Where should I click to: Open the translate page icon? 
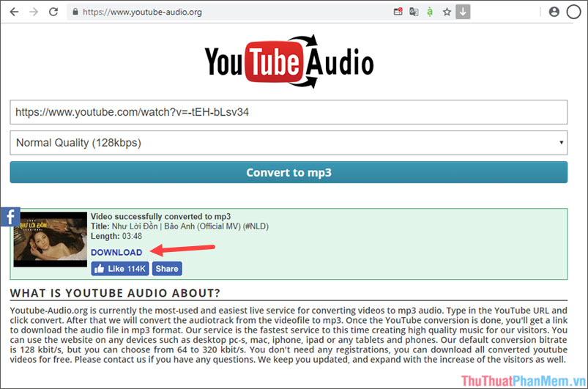414,12
